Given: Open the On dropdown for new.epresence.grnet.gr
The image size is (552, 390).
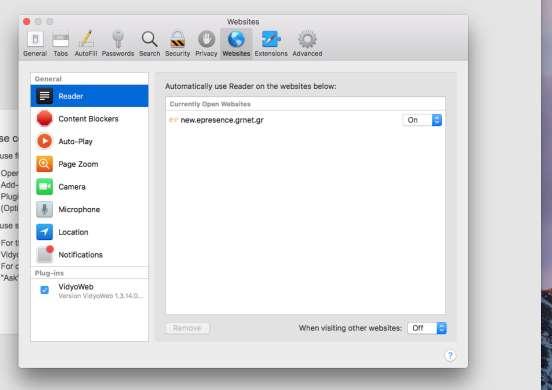Looking at the screenshot, I should tap(422, 120).
